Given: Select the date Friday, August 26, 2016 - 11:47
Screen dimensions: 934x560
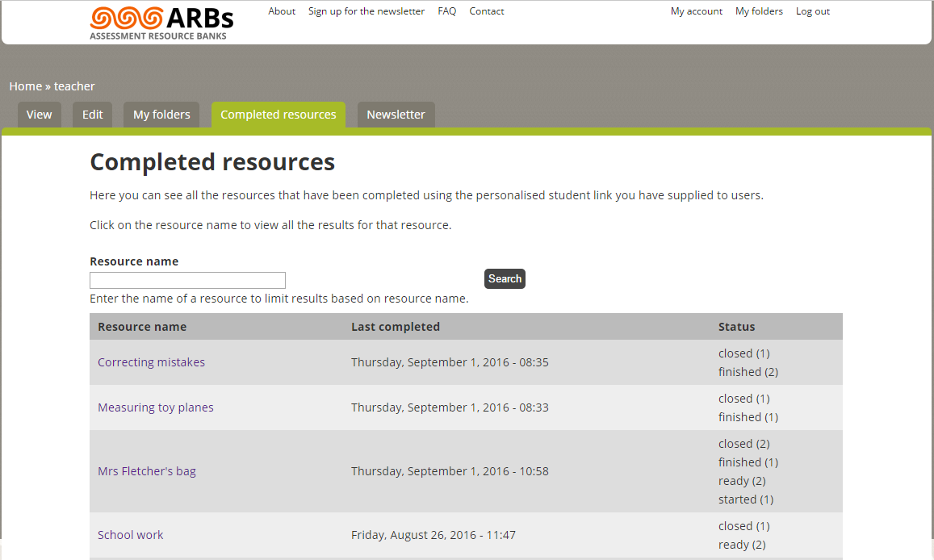Looking at the screenshot, I should tap(433, 535).
